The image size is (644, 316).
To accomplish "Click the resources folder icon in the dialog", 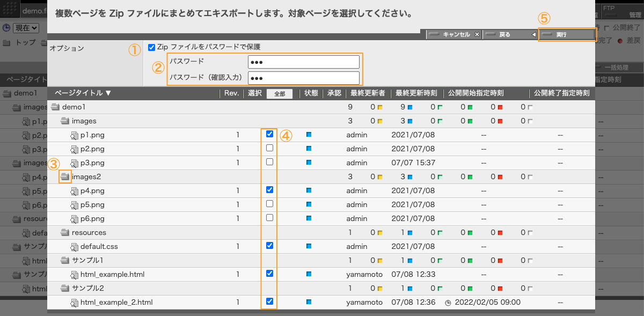I will click(65, 233).
